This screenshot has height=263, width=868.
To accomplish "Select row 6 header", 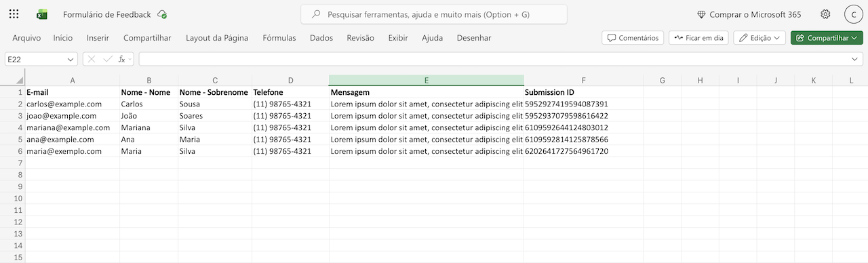I will pos(12,151).
